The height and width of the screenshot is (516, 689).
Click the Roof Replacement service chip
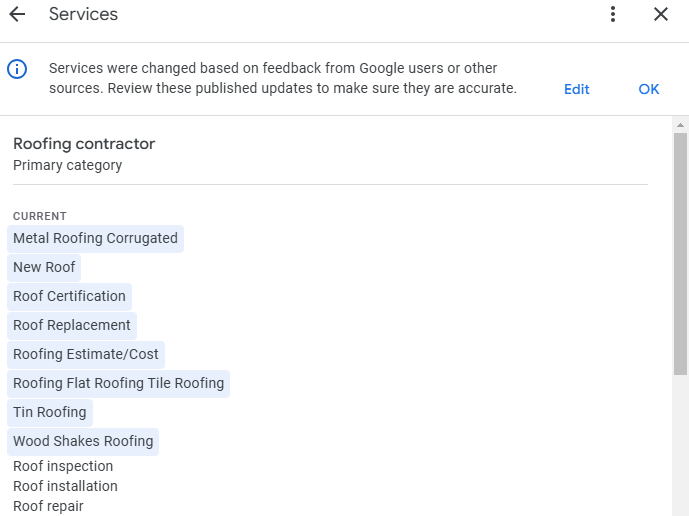pyautogui.click(x=72, y=326)
